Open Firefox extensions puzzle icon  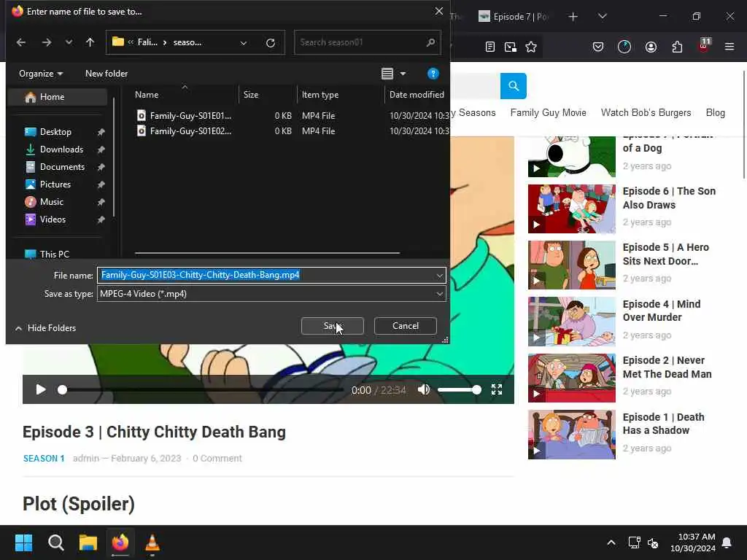[x=677, y=47]
